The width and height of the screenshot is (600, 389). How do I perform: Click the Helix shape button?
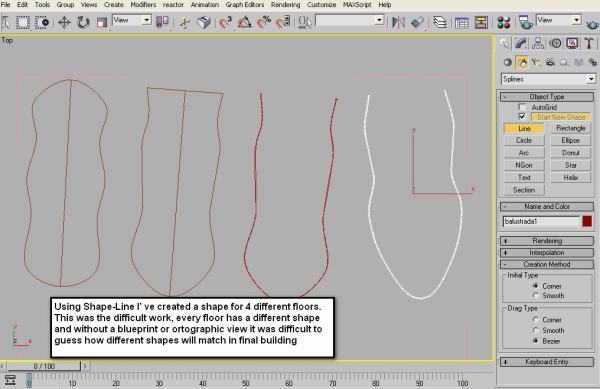coord(571,177)
